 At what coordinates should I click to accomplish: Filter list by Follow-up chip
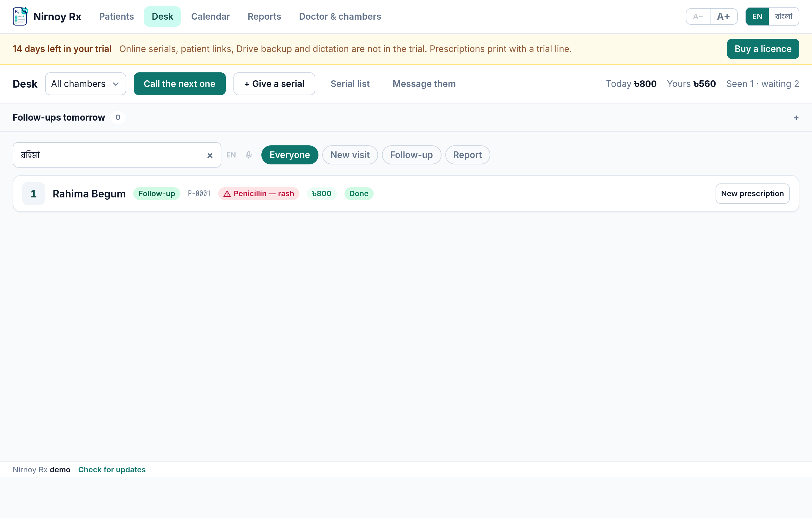(411, 155)
